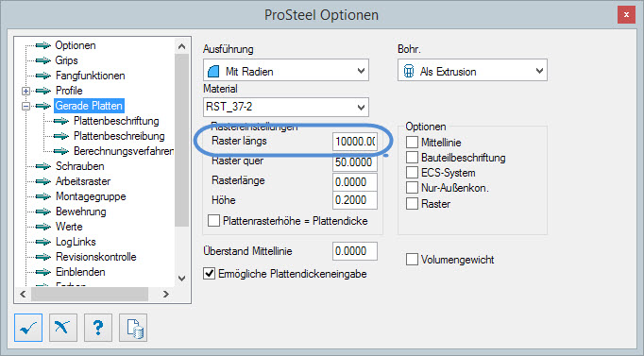Select Gerade Platten tree entry

(89, 106)
